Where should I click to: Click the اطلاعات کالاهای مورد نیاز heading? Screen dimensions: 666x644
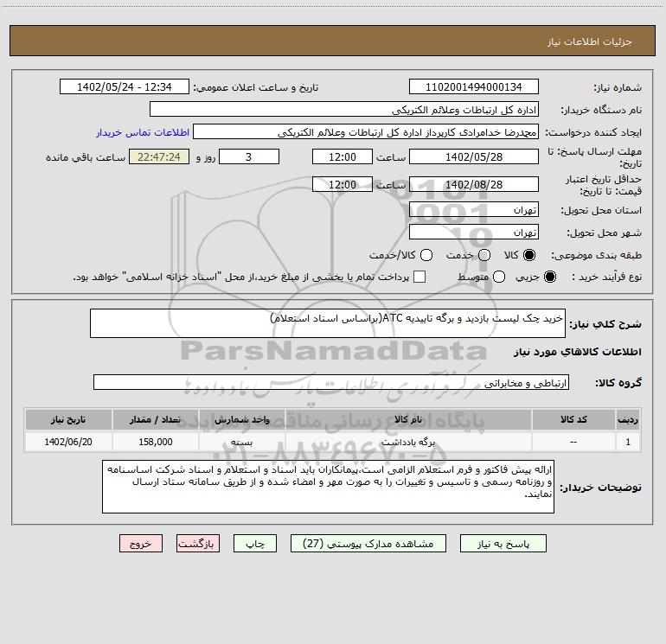click(x=578, y=352)
